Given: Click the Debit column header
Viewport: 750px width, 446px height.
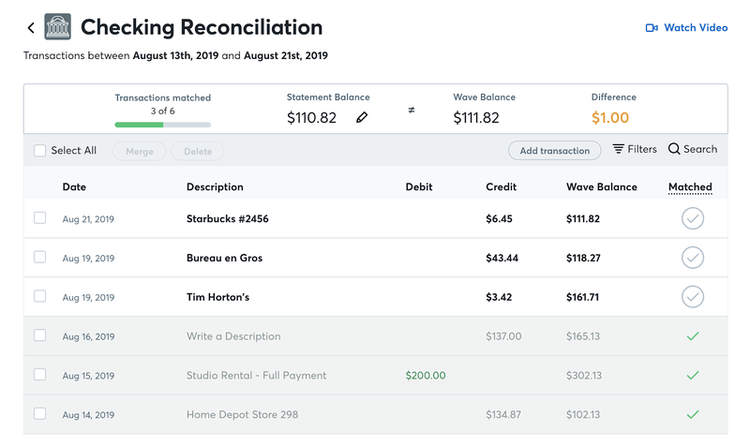Looking at the screenshot, I should click(x=419, y=187).
